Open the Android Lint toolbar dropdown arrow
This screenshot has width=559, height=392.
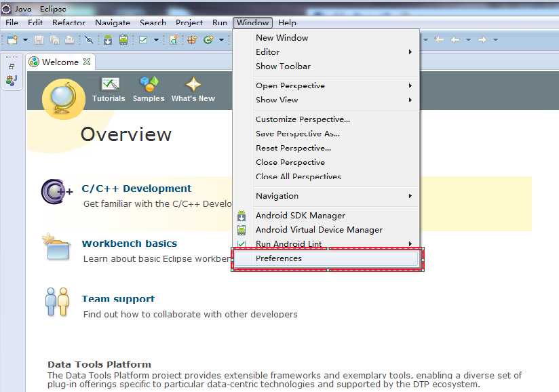(156, 39)
